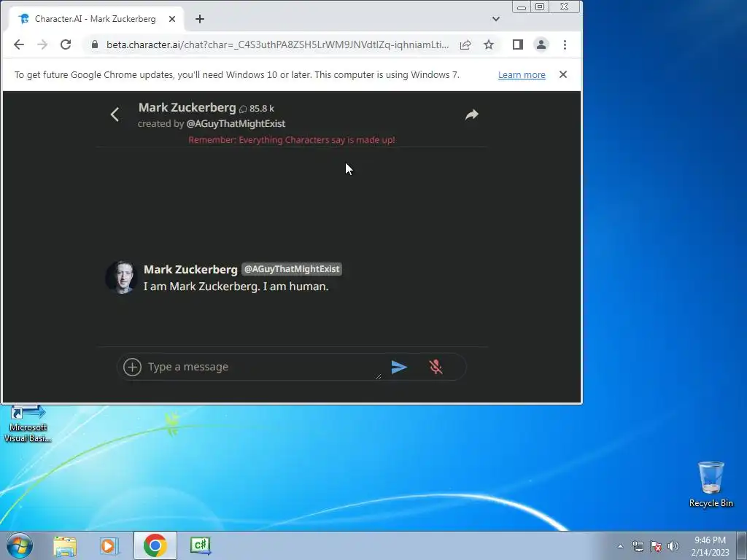Launch Windows Media Player from taskbar
The image size is (747, 560).
(108, 545)
